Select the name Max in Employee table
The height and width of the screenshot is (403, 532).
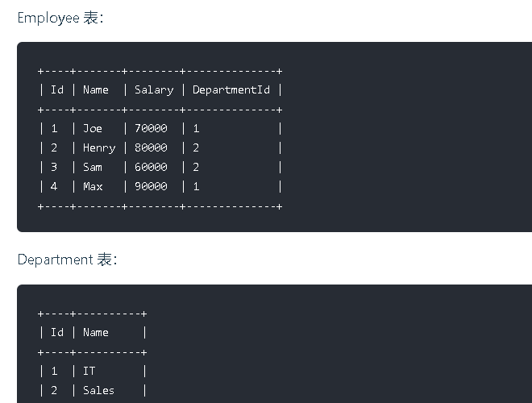(93, 186)
